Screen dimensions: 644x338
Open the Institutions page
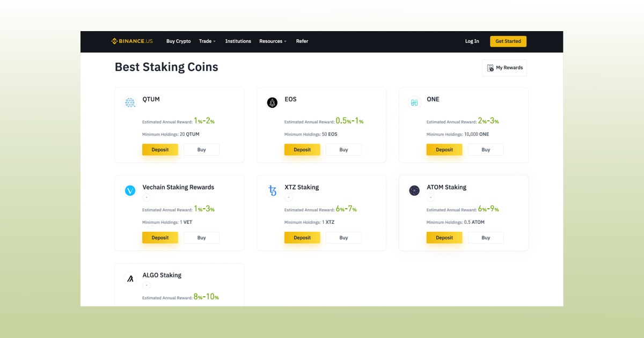tap(238, 41)
